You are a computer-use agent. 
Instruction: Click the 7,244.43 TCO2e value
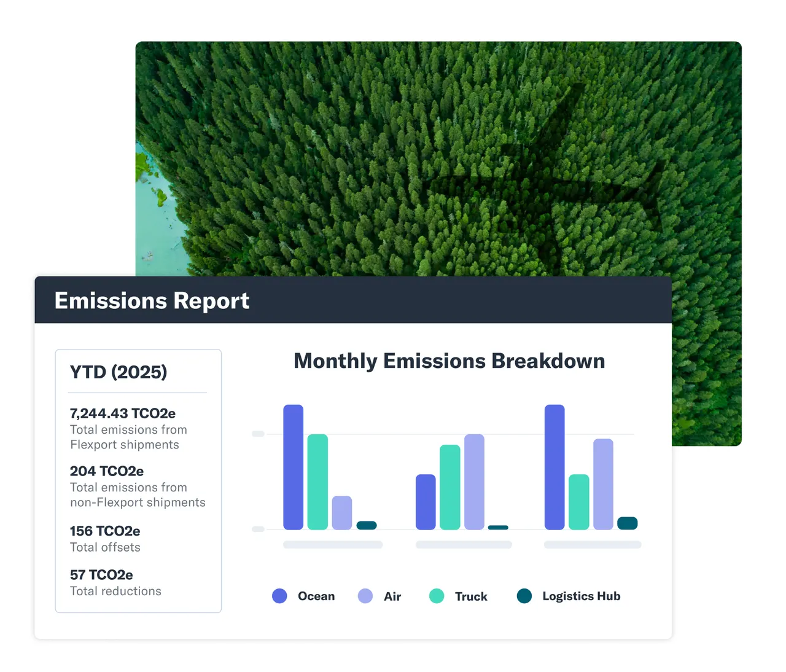[x=123, y=413]
